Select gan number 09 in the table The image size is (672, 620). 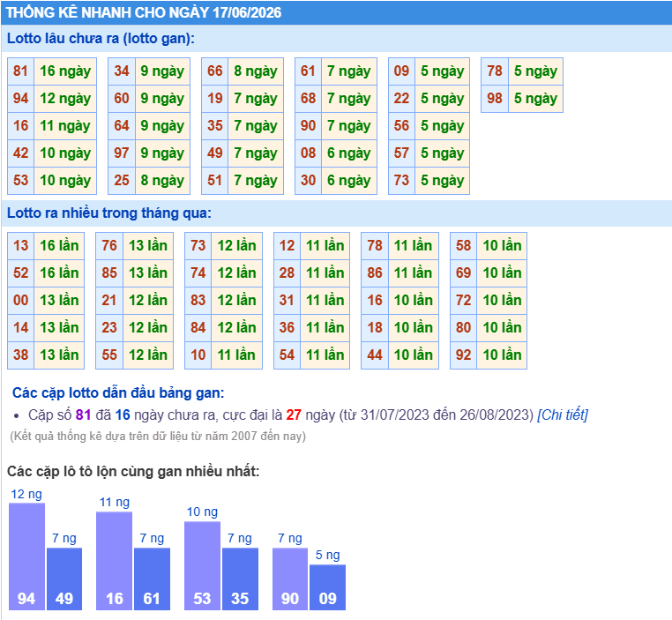[401, 71]
